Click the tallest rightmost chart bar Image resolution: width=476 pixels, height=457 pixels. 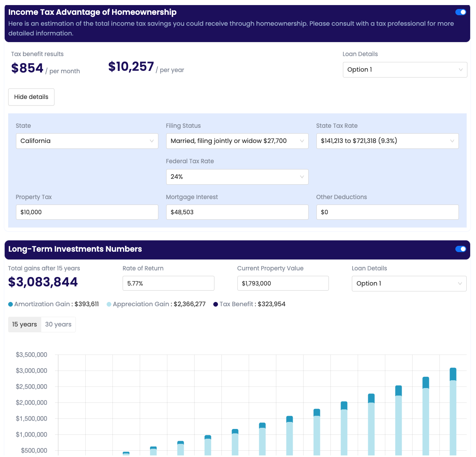pyautogui.click(x=453, y=413)
